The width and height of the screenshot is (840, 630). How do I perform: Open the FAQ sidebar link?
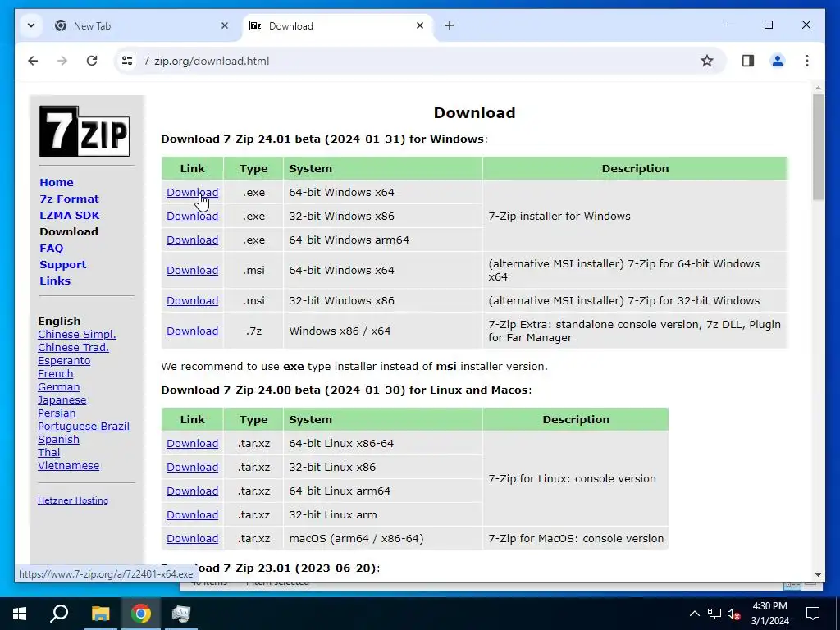tap(52, 248)
